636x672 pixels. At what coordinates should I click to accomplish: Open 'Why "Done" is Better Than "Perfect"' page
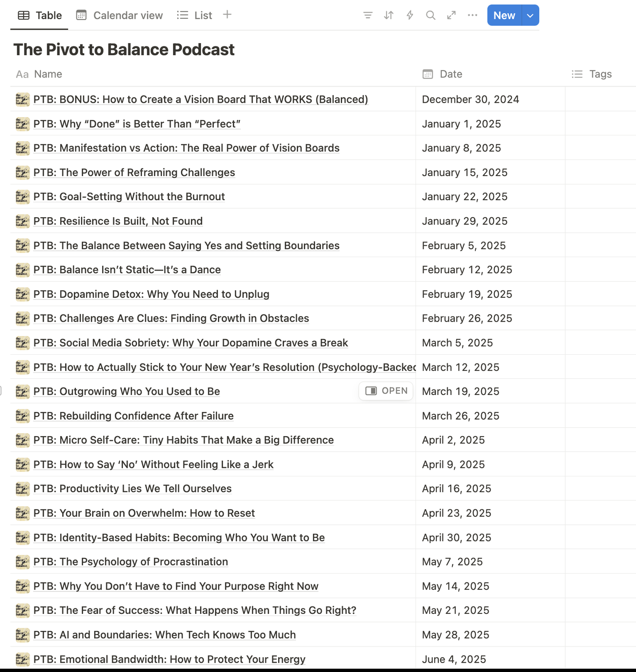tap(137, 124)
